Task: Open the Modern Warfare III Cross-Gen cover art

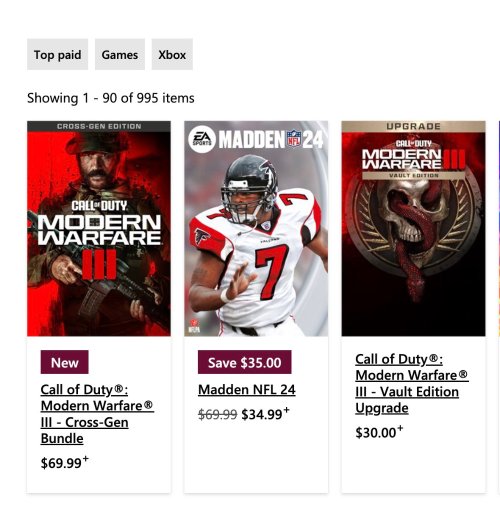Action: [x=99, y=228]
